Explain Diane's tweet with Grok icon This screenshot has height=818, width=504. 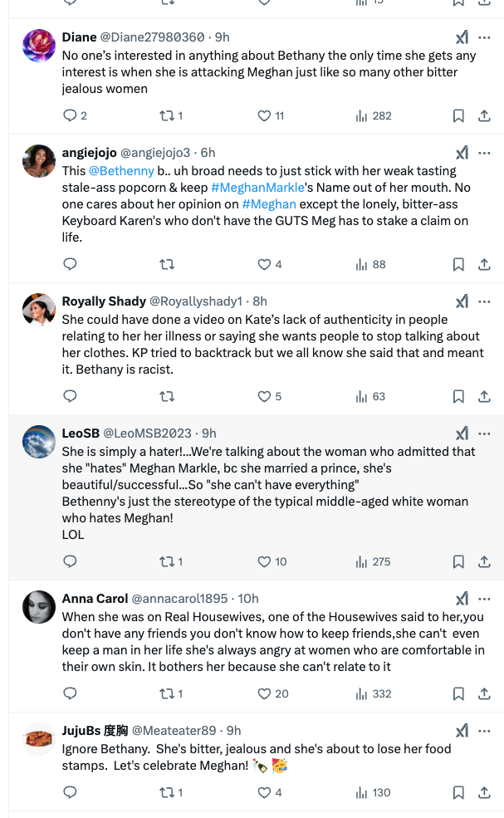click(462, 37)
